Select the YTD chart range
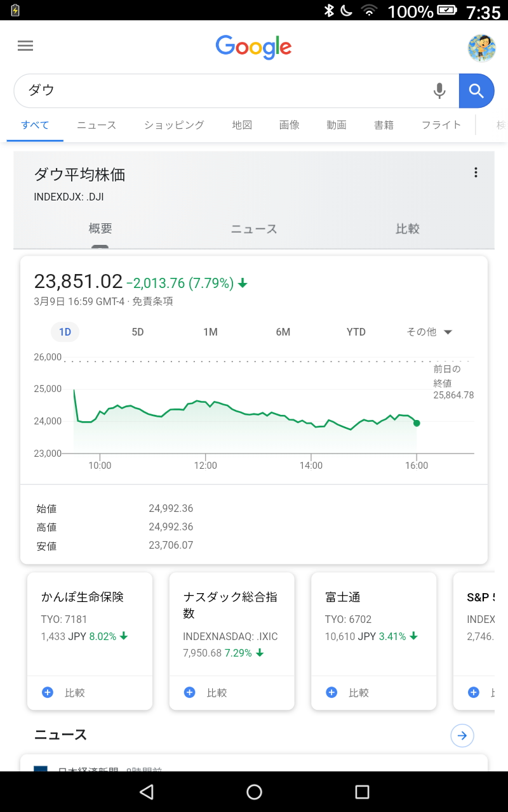 (356, 332)
